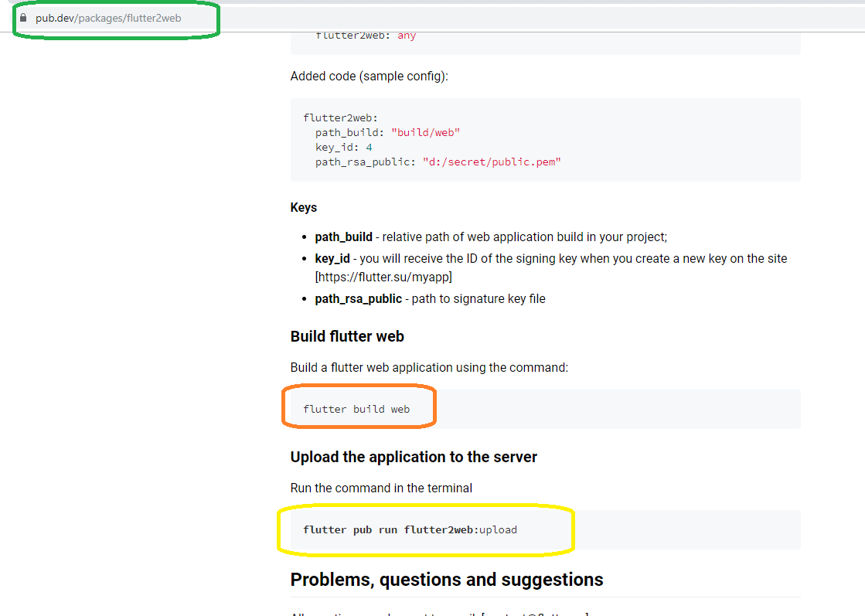Select the bold 'key_id' key label
The height and width of the screenshot is (616, 865).
coord(332,258)
